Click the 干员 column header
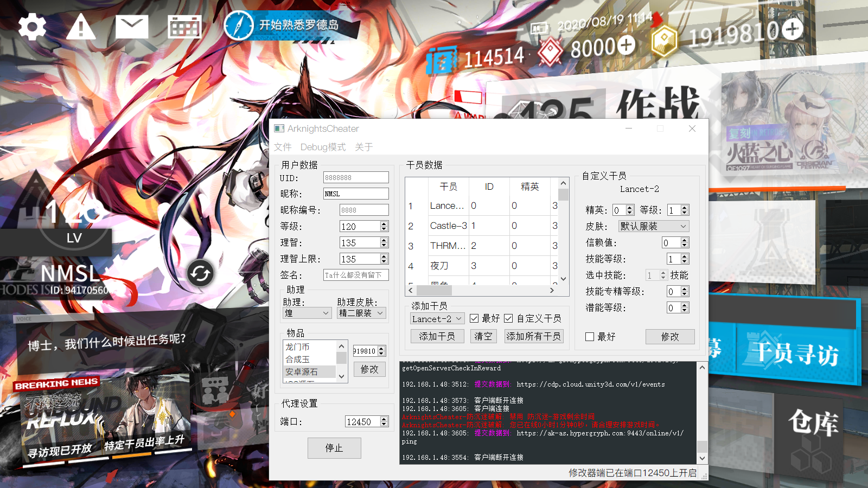Image resolution: width=868 pixels, height=488 pixels. [448, 187]
